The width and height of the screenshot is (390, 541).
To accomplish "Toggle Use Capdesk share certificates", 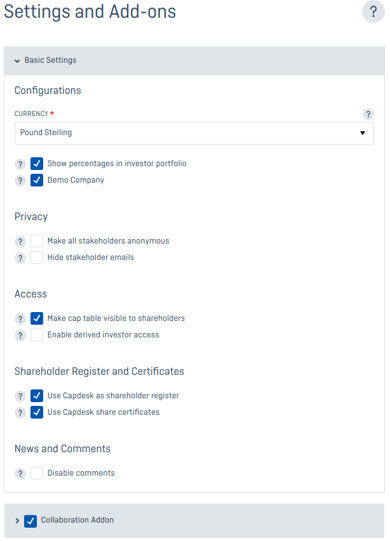I will tap(37, 412).
